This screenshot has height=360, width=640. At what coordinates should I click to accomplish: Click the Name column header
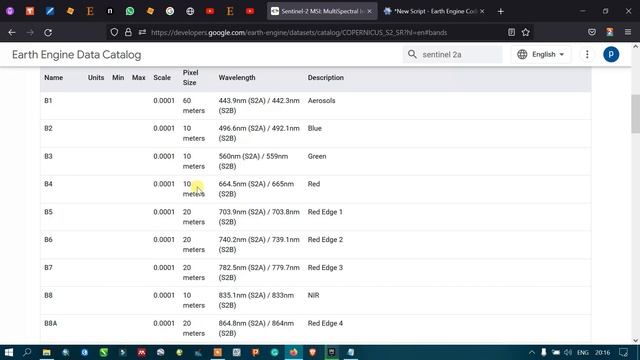[53, 78]
